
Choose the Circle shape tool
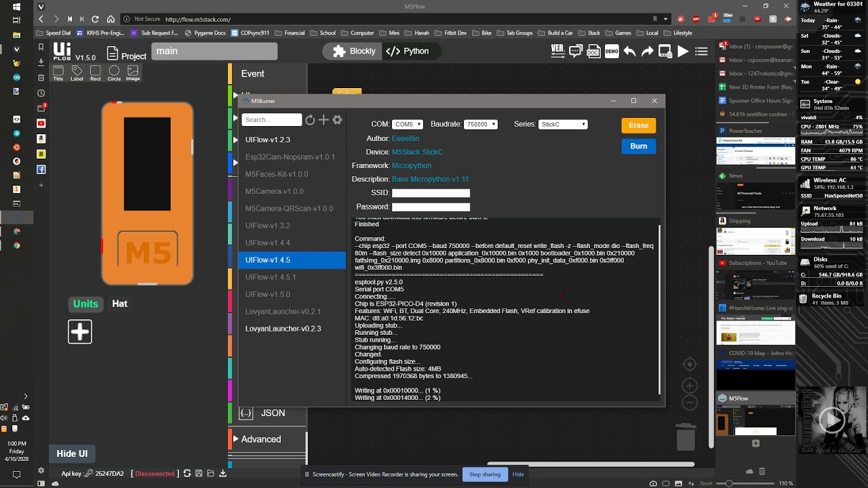point(114,73)
